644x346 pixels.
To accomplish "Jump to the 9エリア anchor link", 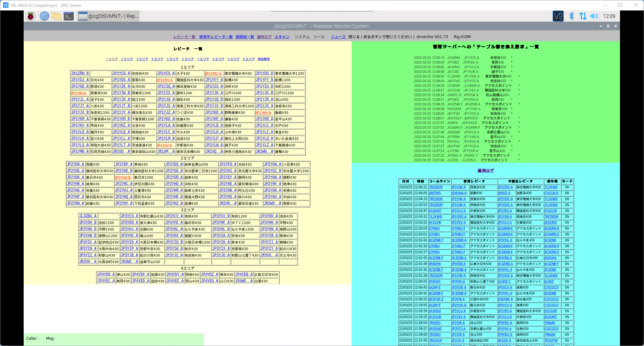I will pyautogui.click(x=233, y=59).
